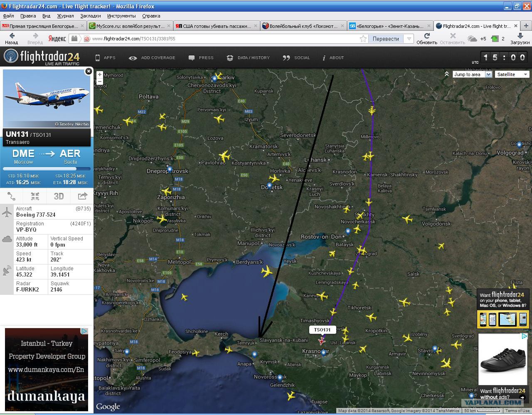Open the Satellite map type dropdown
Viewport: 532px width, 415px height.
tap(512, 74)
